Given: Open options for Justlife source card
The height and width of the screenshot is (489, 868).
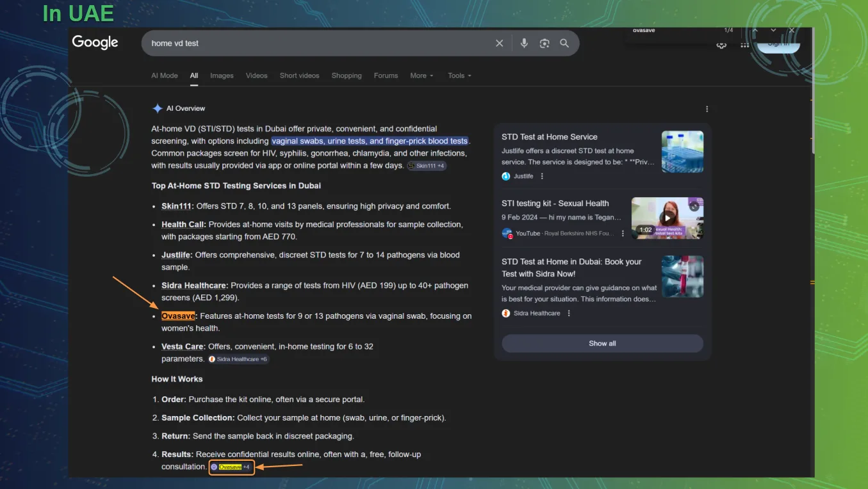Looking at the screenshot, I should [542, 176].
